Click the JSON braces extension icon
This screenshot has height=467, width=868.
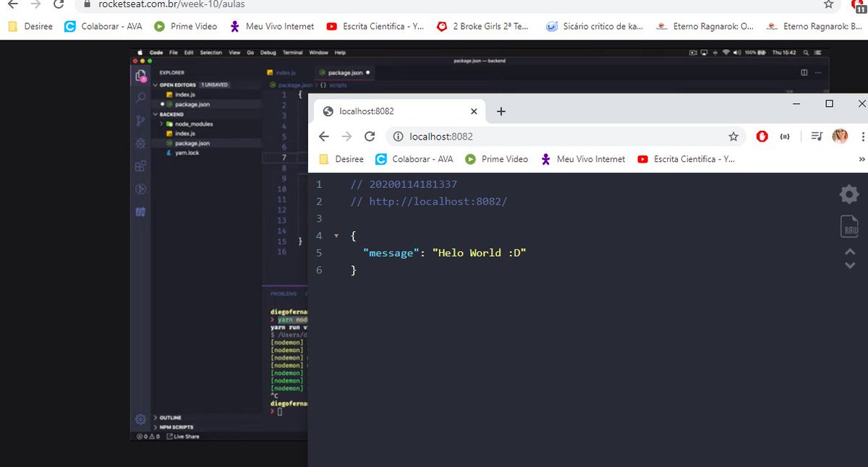click(x=785, y=137)
